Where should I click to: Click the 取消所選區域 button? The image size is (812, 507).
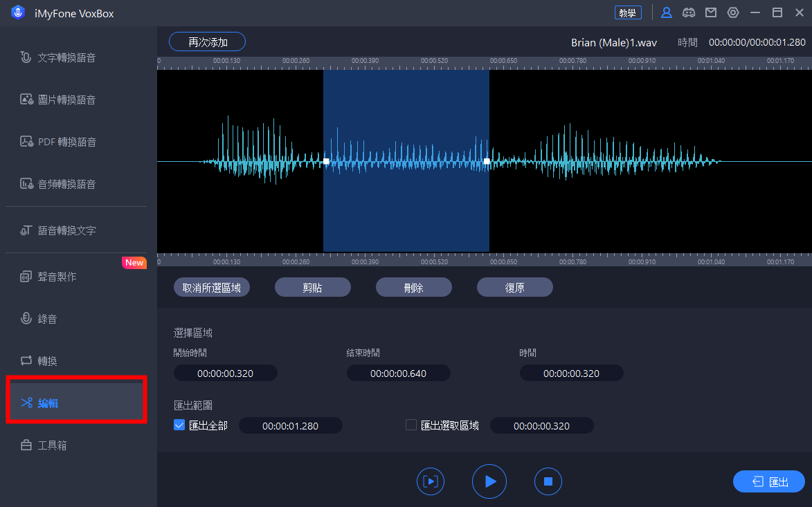pyautogui.click(x=211, y=288)
